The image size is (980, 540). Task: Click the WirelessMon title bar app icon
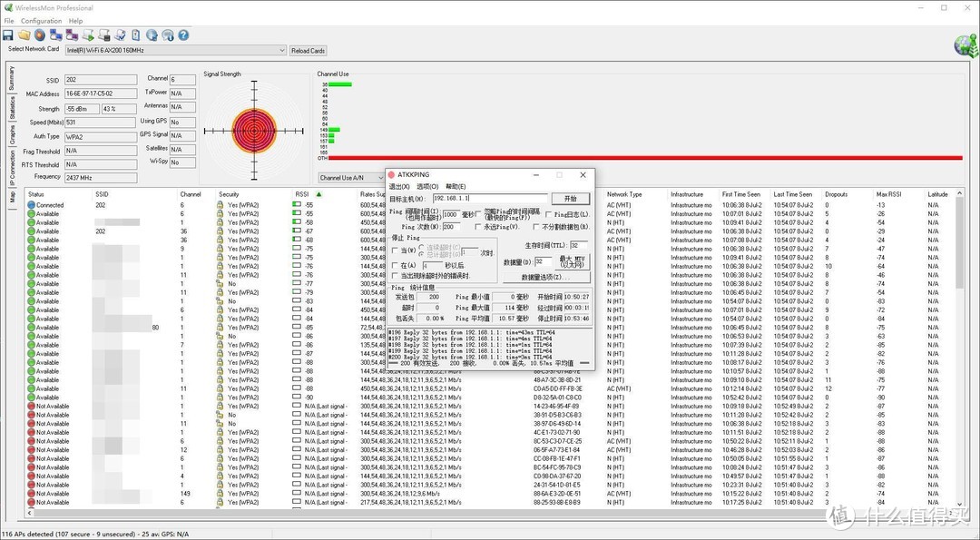[x=8, y=8]
